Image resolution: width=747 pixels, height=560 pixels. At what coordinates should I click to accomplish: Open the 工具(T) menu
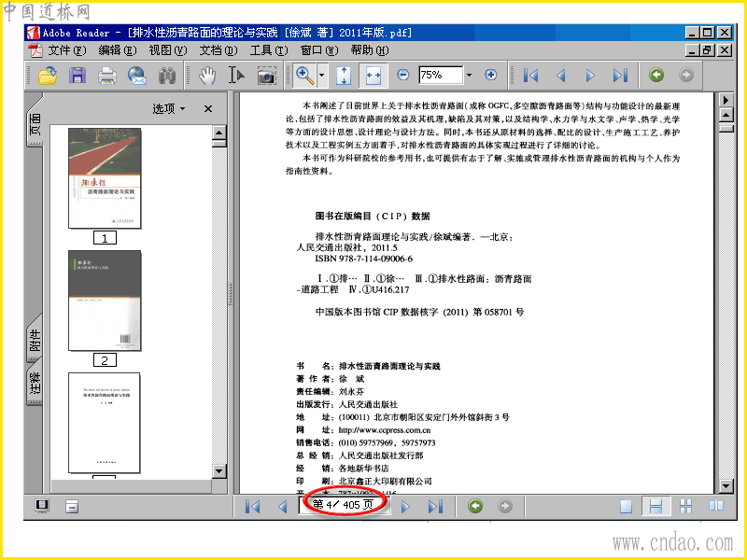click(x=269, y=50)
